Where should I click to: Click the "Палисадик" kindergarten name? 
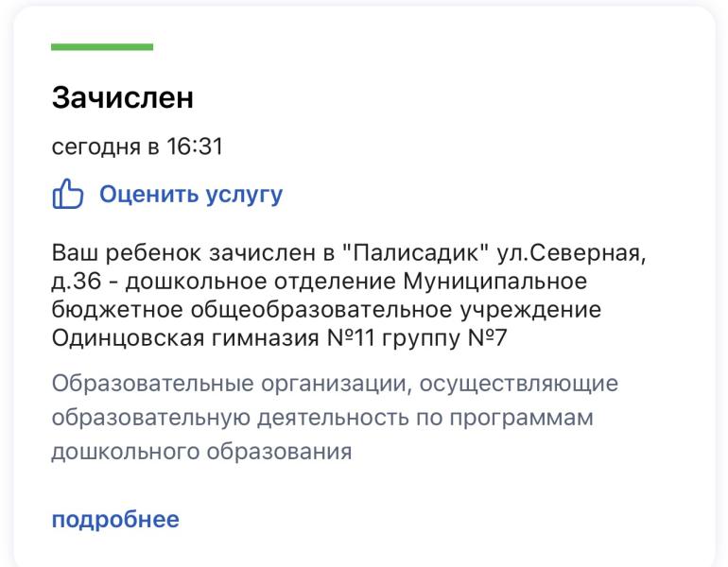click(416, 253)
